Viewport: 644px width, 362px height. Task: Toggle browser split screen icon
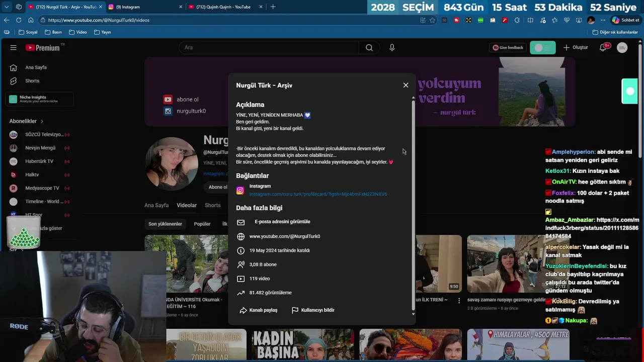tap(530, 20)
